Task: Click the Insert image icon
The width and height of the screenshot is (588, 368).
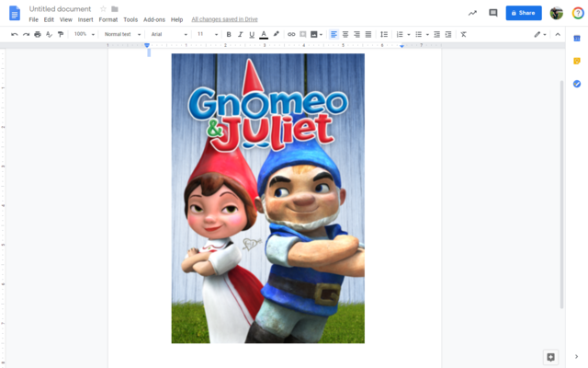Action: tap(314, 34)
